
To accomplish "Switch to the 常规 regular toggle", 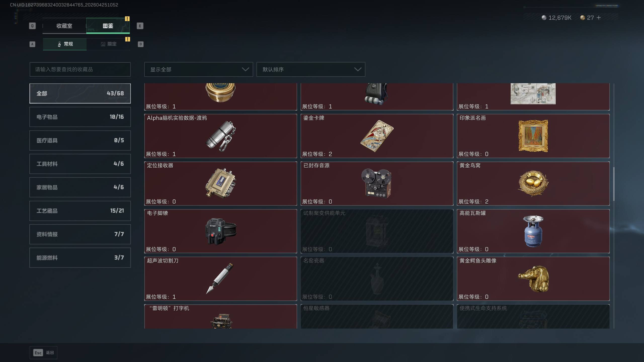I will click(x=65, y=44).
